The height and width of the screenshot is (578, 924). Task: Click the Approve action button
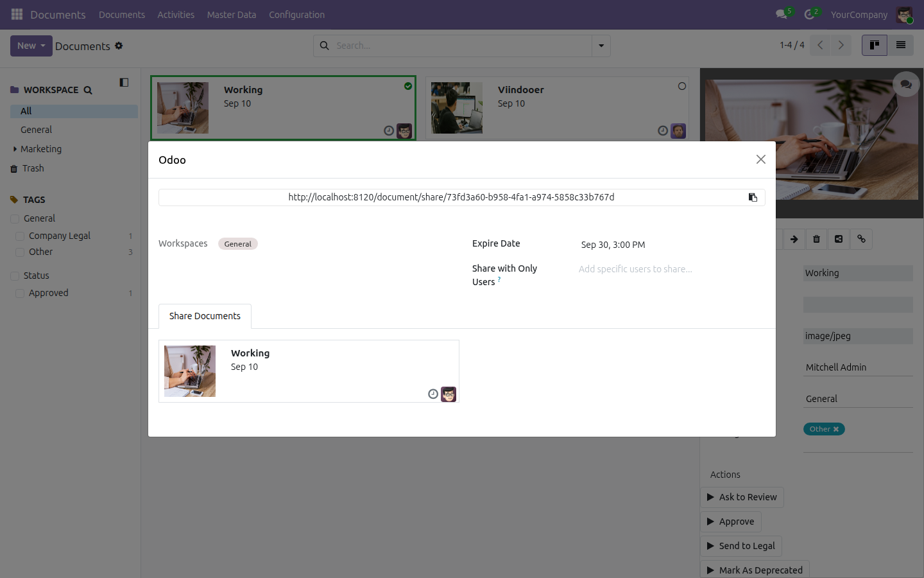[x=731, y=521]
